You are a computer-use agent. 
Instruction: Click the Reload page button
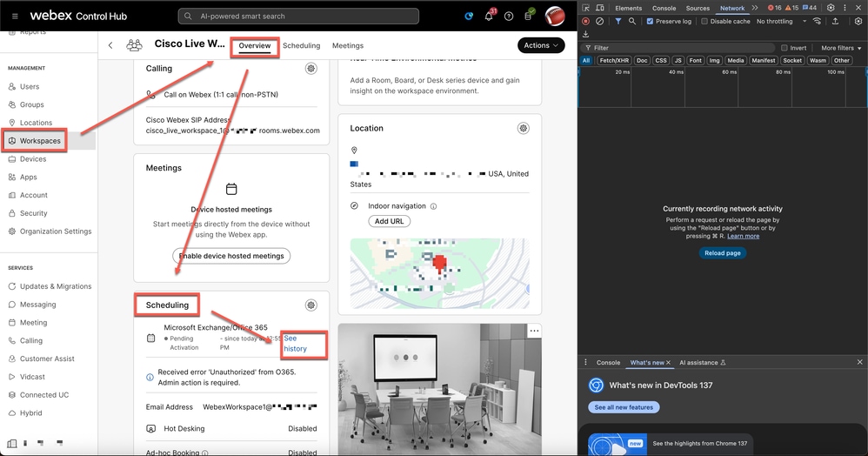723,252
